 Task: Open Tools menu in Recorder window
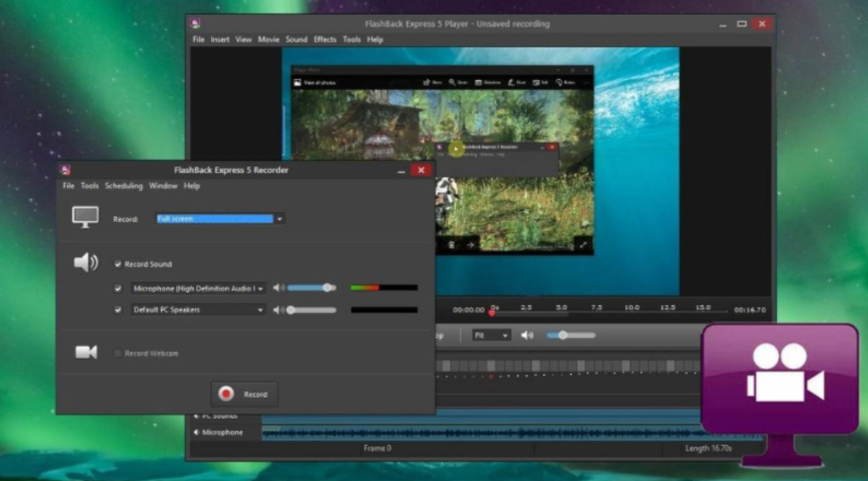pyautogui.click(x=90, y=186)
